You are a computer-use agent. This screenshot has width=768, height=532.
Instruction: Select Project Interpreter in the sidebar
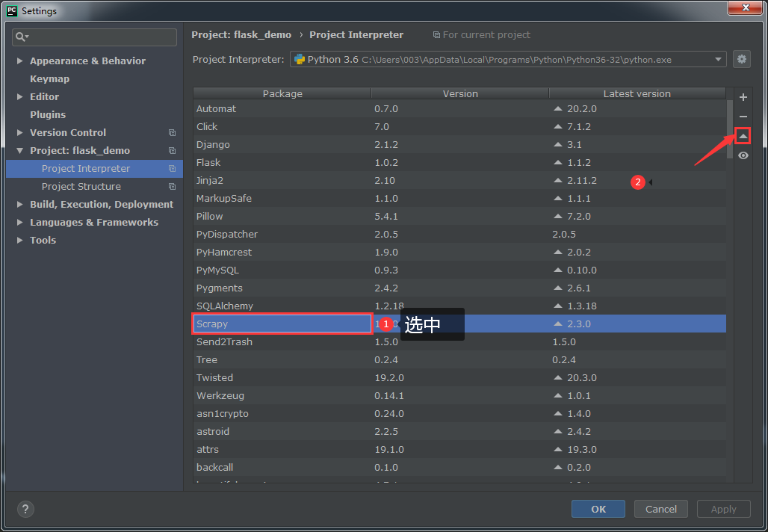click(95, 169)
